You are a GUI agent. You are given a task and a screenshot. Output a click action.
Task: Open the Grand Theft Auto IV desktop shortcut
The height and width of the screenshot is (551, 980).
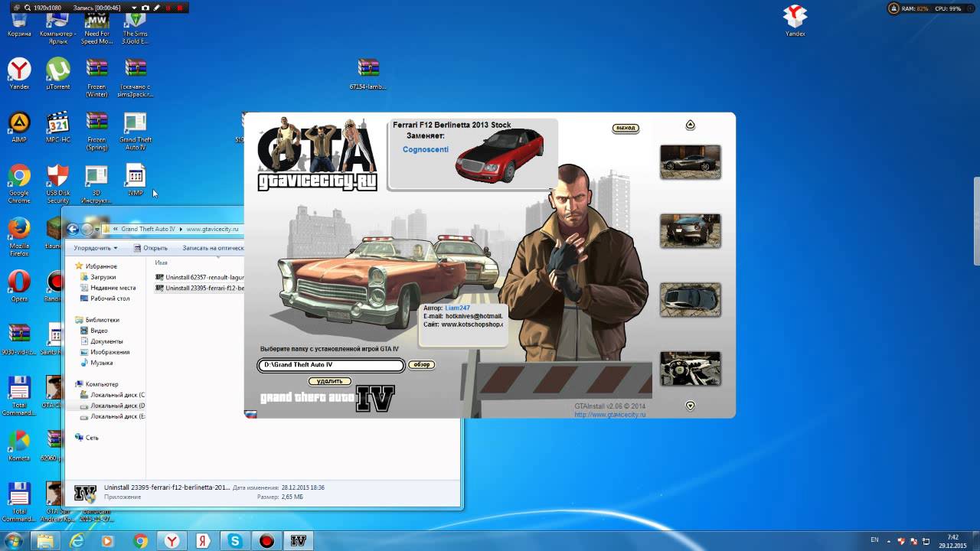pyautogui.click(x=136, y=131)
